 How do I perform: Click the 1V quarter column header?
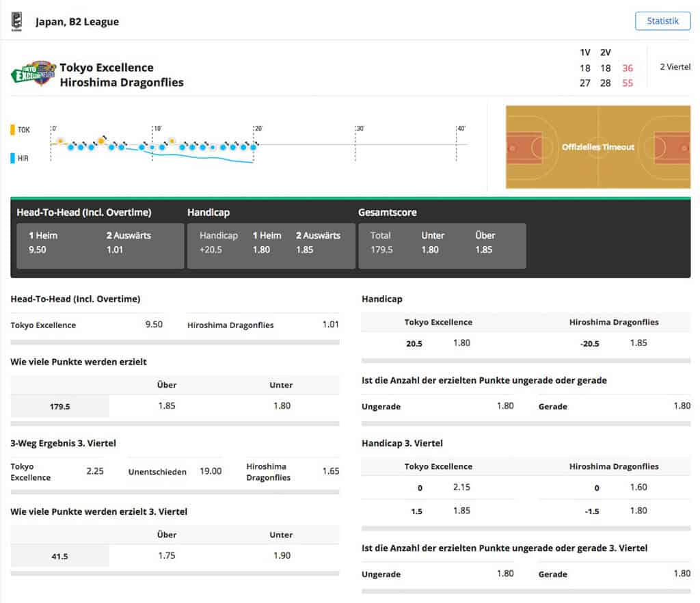pos(585,53)
